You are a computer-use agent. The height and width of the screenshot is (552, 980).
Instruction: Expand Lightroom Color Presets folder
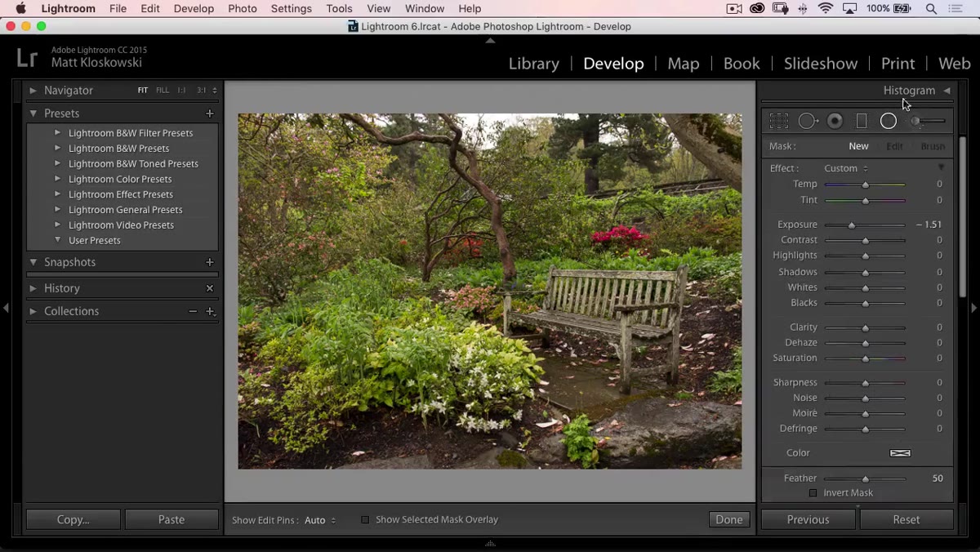57,179
